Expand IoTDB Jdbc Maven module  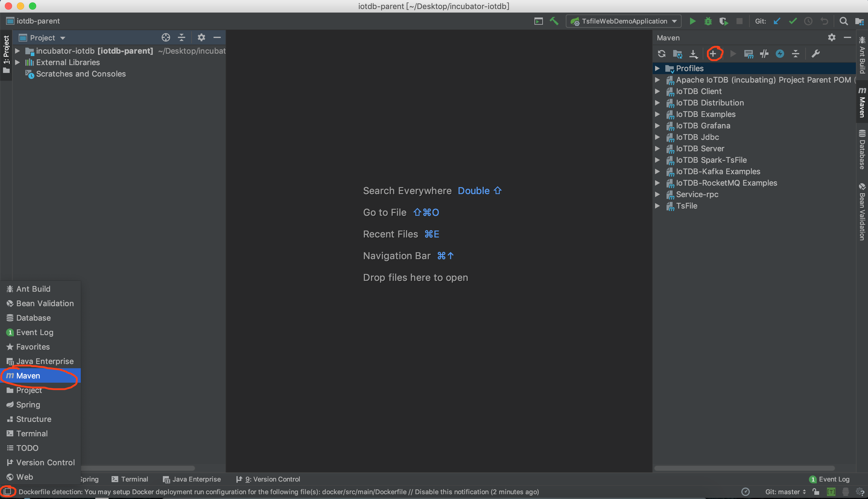tap(657, 137)
